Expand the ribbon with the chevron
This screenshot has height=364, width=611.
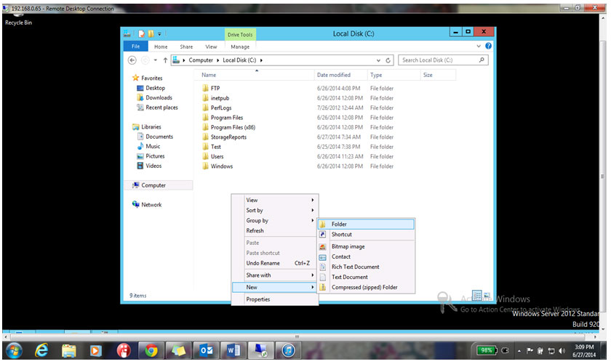point(479,46)
